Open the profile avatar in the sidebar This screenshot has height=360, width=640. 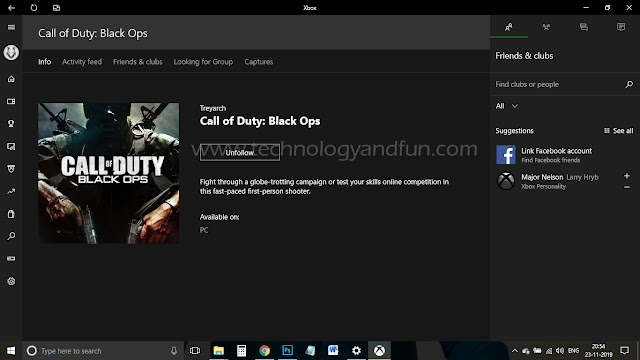[x=11, y=52]
